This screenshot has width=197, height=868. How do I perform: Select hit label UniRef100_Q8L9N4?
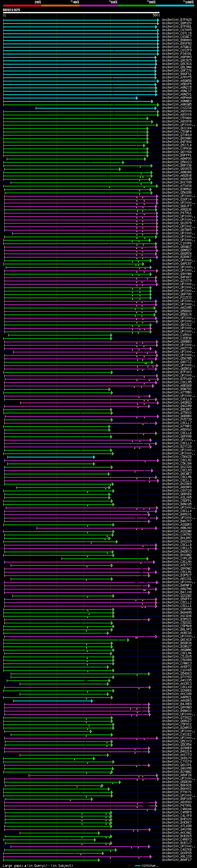point(177,67)
